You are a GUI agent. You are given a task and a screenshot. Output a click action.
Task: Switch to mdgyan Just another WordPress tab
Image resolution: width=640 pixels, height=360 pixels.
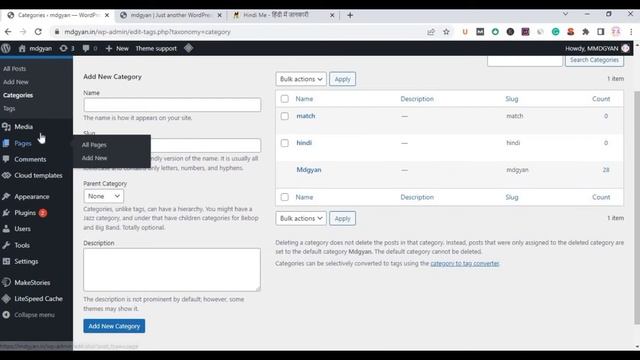[171, 15]
